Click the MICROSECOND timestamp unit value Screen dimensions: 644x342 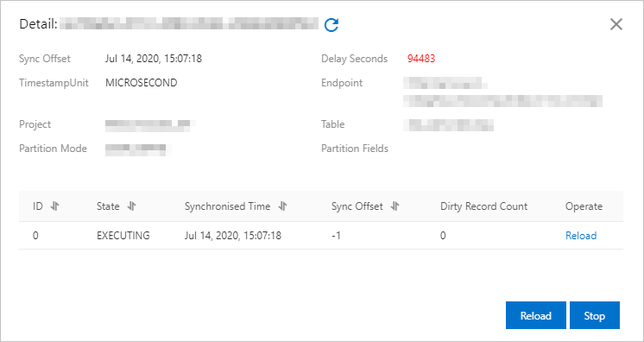coord(142,83)
